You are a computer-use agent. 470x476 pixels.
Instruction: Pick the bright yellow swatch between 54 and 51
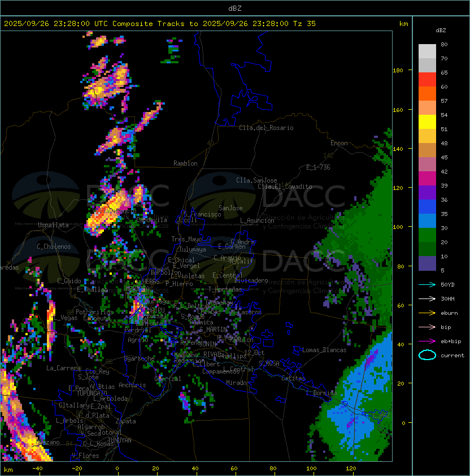(x=427, y=122)
